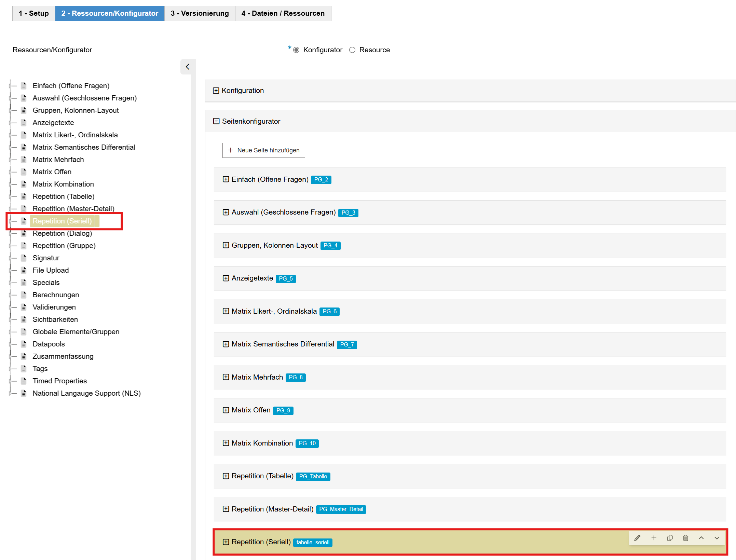Expand the Anzeigetexte PG_5 page row
This screenshot has height=560, width=736.
coord(226,278)
